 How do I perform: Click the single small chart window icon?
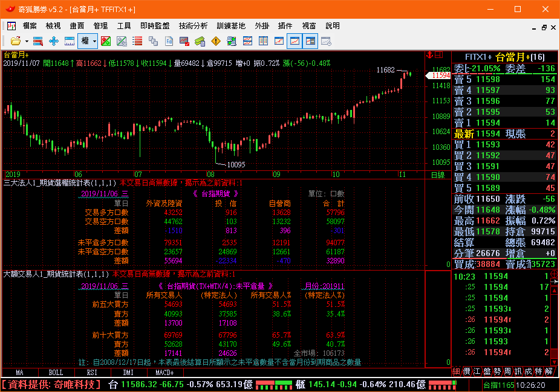(x=279, y=41)
